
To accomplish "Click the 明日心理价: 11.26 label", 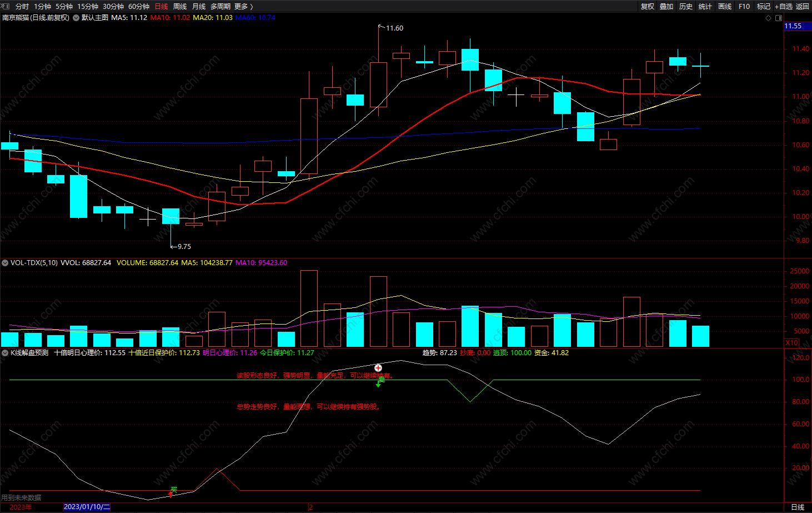I will (230, 353).
